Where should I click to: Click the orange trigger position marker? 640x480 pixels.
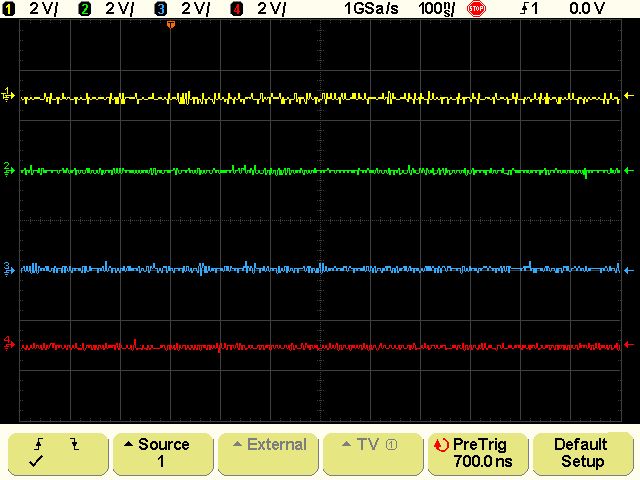(171, 25)
